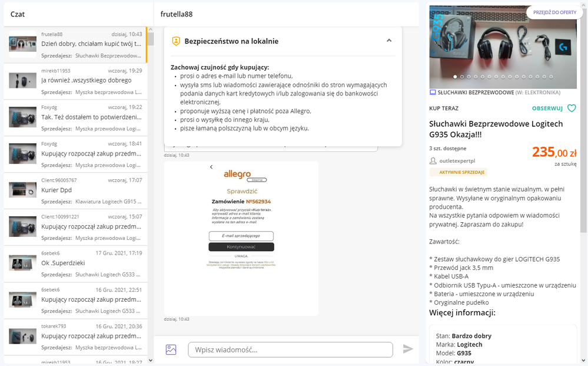Open PRZEJDŹ DO OFERTY button
The height and width of the screenshot is (366, 588).
tap(554, 12)
